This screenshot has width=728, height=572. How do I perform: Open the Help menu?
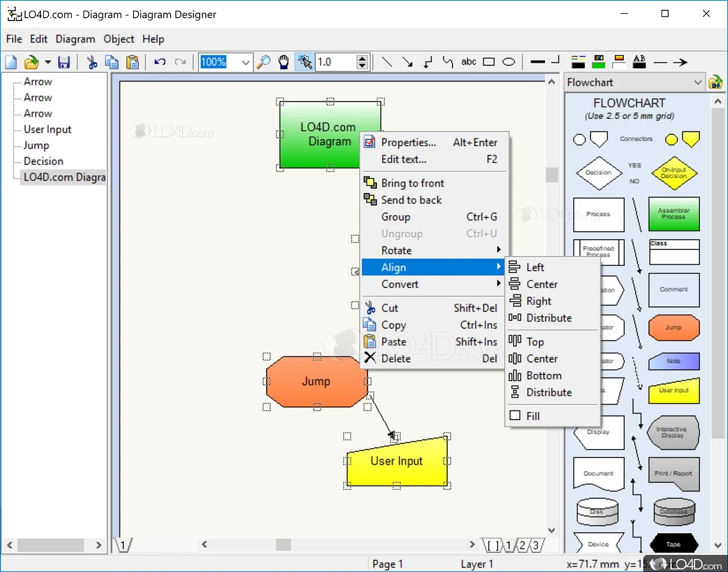coord(153,39)
